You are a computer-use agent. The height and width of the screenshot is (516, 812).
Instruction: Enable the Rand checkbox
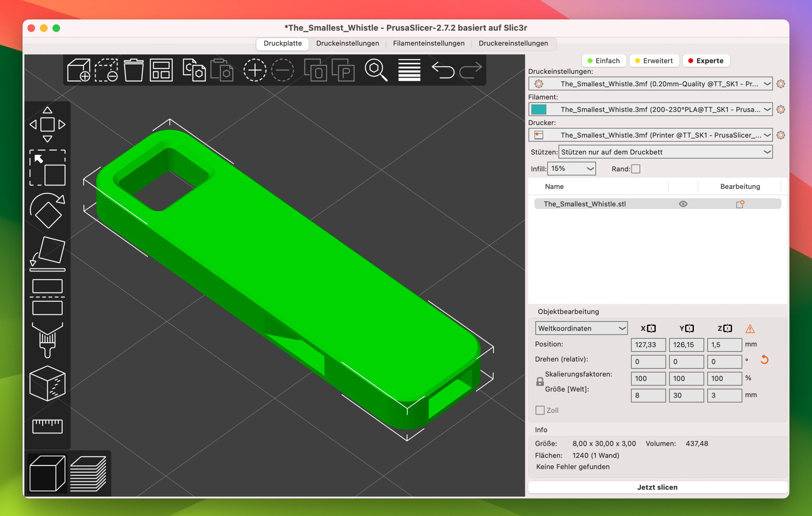[635, 169]
